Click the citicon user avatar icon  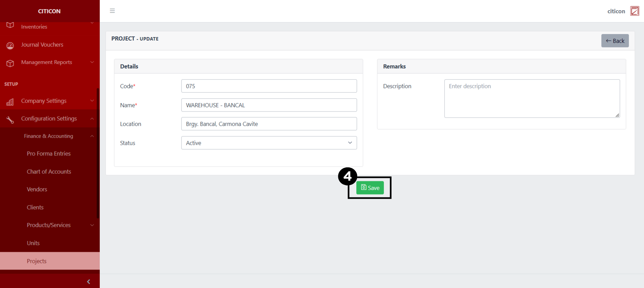(634, 11)
